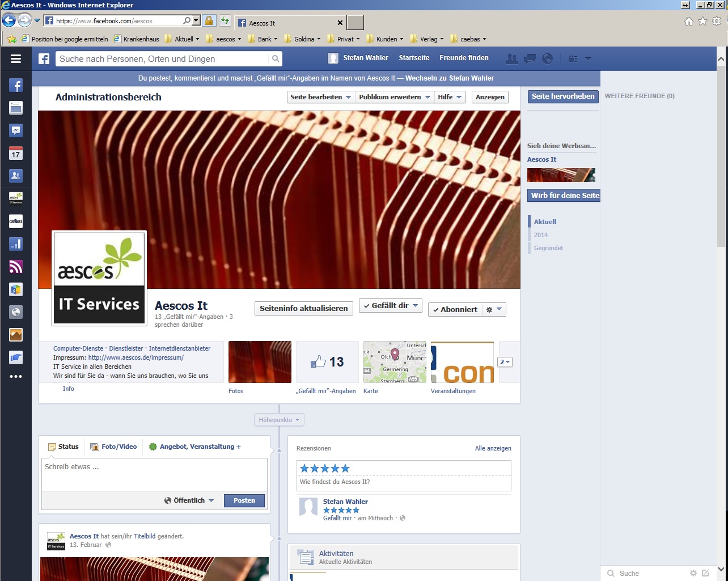Image resolution: width=728 pixels, height=581 pixels.
Task: Click the refresh icon in address bar
Action: coord(225,20)
